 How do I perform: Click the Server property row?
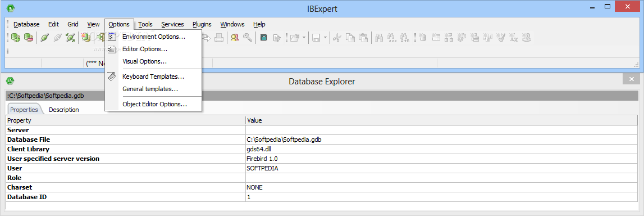[322, 130]
